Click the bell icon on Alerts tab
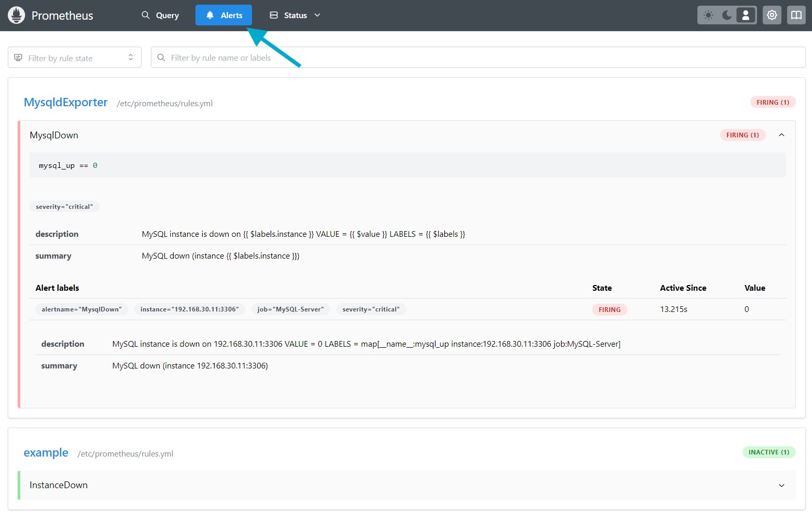The height and width of the screenshot is (512, 812). click(210, 16)
